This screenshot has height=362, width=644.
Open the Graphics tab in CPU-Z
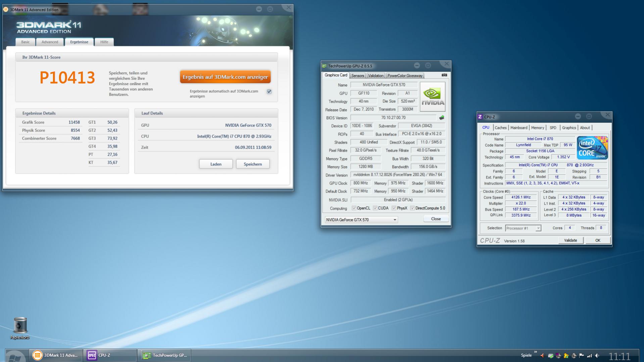coord(569,128)
